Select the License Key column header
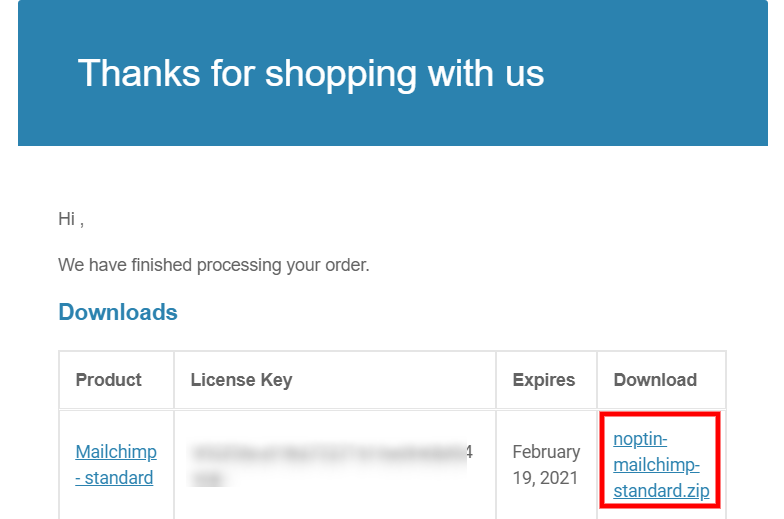The width and height of the screenshot is (784, 519). coord(241,380)
